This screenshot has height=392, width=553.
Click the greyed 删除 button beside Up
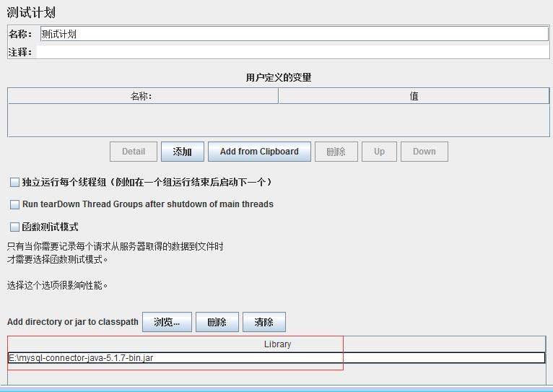pyautogui.click(x=336, y=152)
